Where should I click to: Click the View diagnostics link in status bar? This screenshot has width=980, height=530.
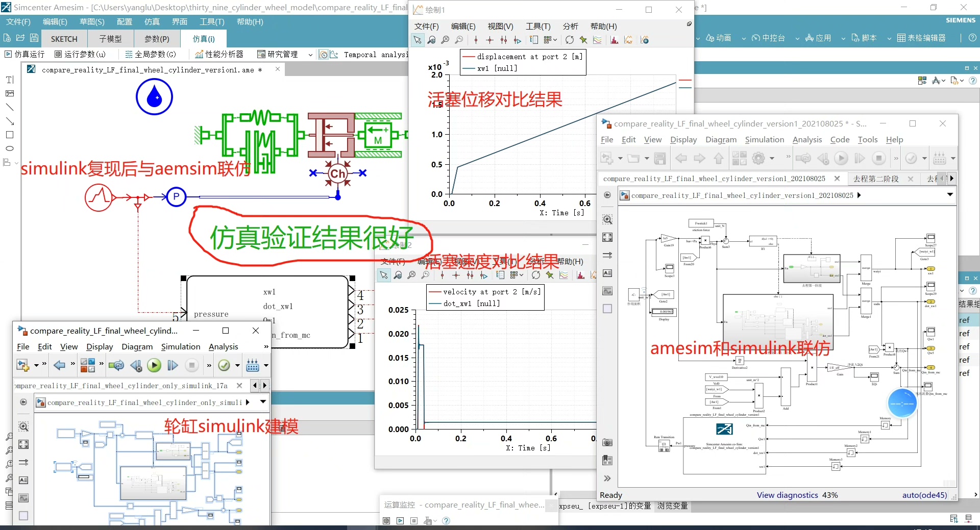(x=787, y=495)
